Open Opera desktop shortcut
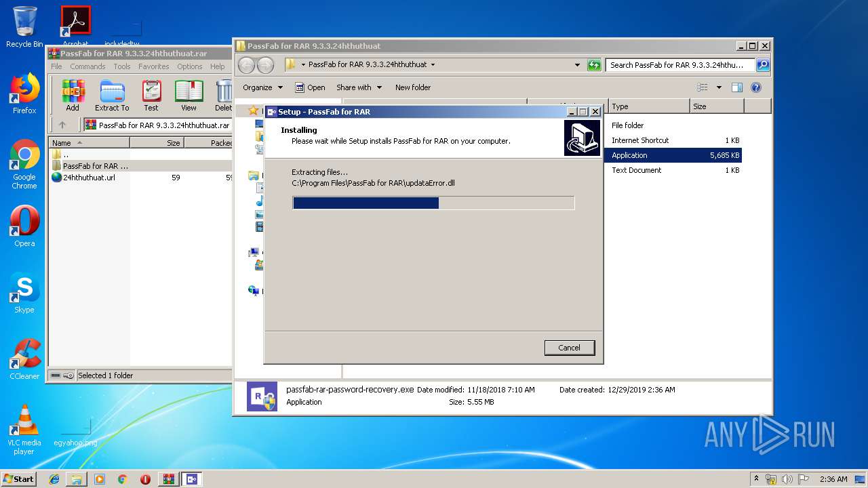 [x=24, y=226]
